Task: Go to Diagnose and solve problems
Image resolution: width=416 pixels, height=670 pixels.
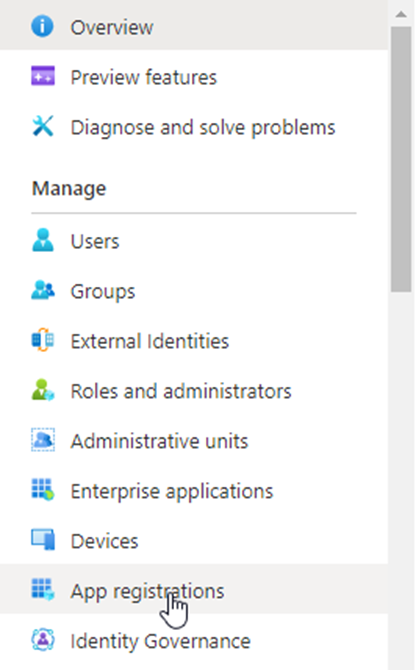Action: (194, 126)
